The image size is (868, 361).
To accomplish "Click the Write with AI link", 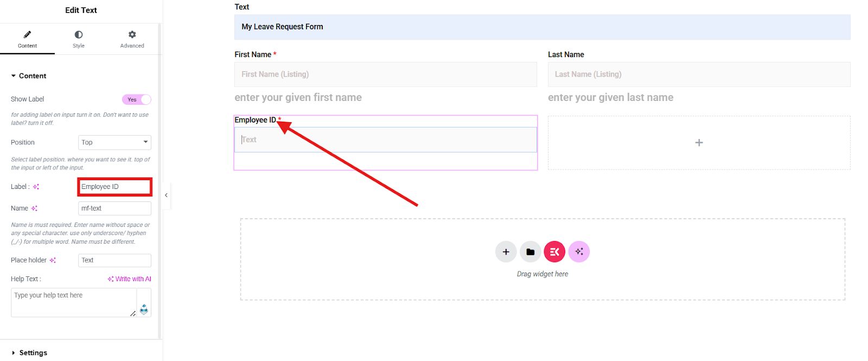I will 129,279.
